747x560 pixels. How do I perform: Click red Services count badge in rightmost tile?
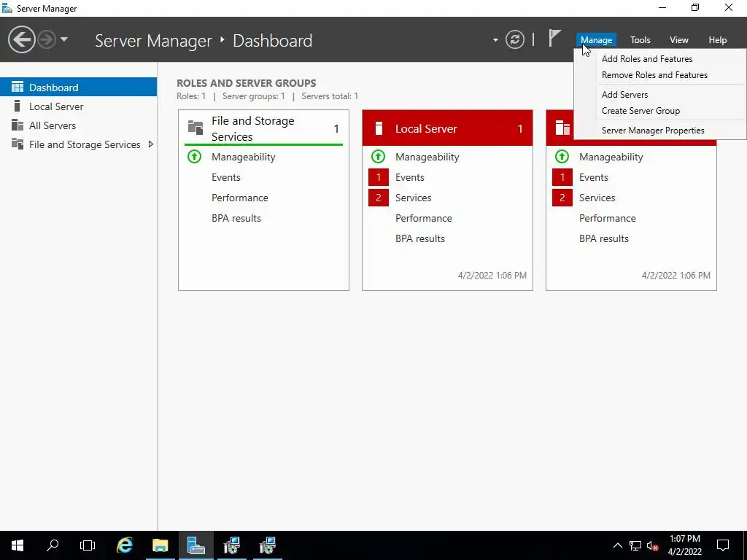[x=562, y=198]
